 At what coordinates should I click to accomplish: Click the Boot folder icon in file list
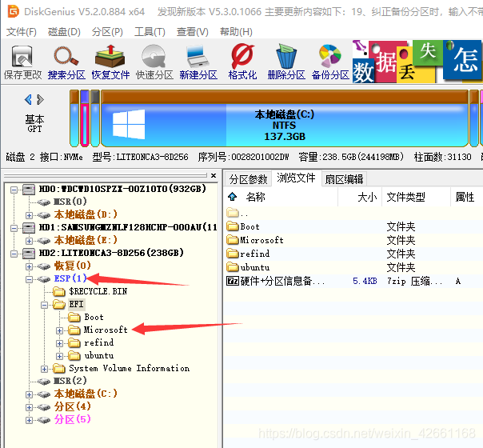tap(233, 226)
